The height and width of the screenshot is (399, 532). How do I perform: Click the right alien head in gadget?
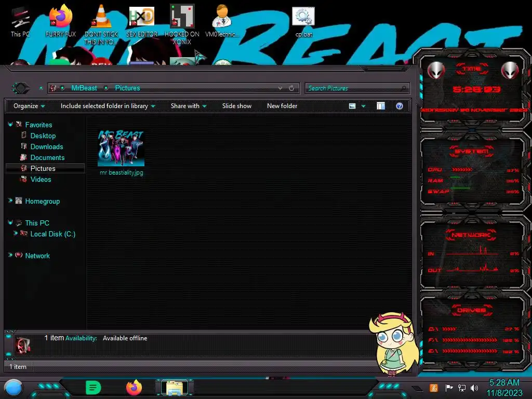click(510, 71)
